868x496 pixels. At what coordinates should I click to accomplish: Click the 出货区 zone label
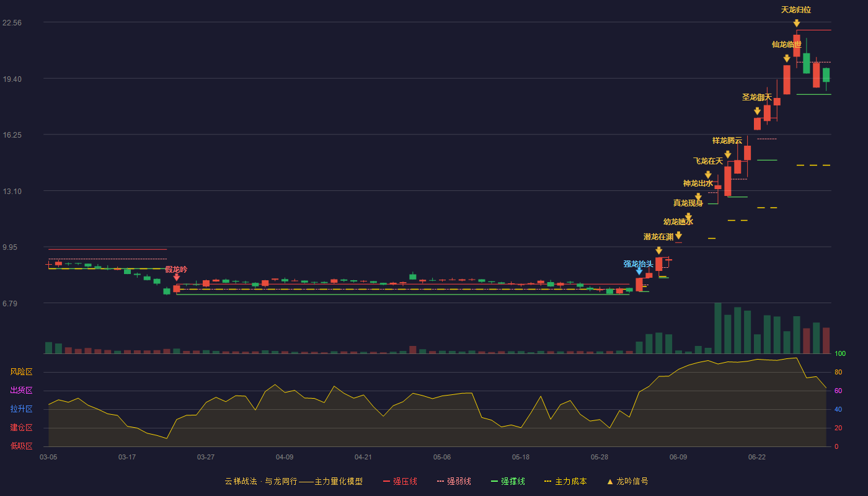[21, 391]
